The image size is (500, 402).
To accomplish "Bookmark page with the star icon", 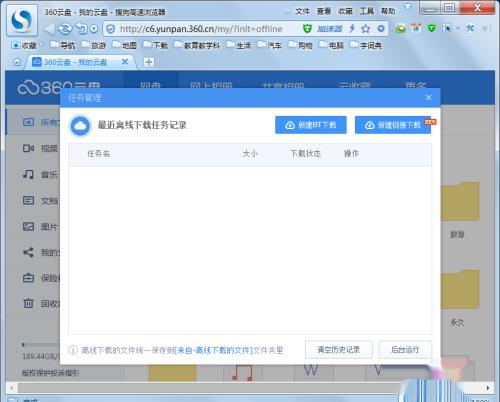I will click(x=366, y=29).
